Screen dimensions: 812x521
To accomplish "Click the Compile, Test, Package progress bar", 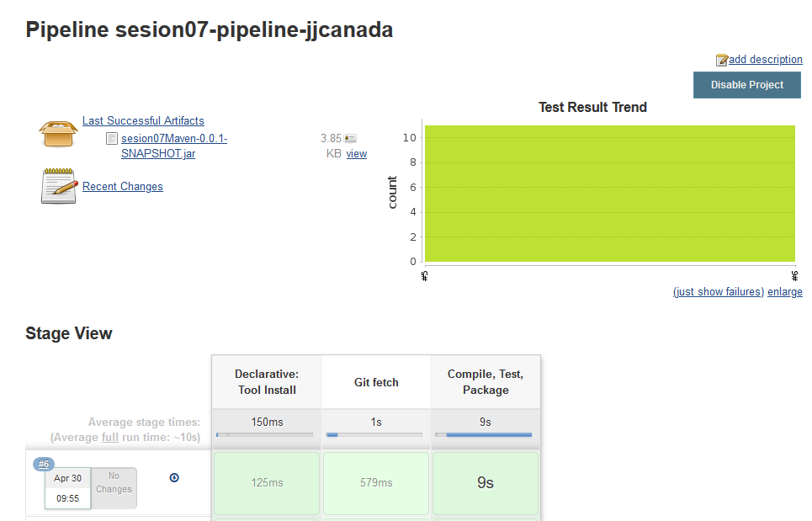I will click(483, 435).
